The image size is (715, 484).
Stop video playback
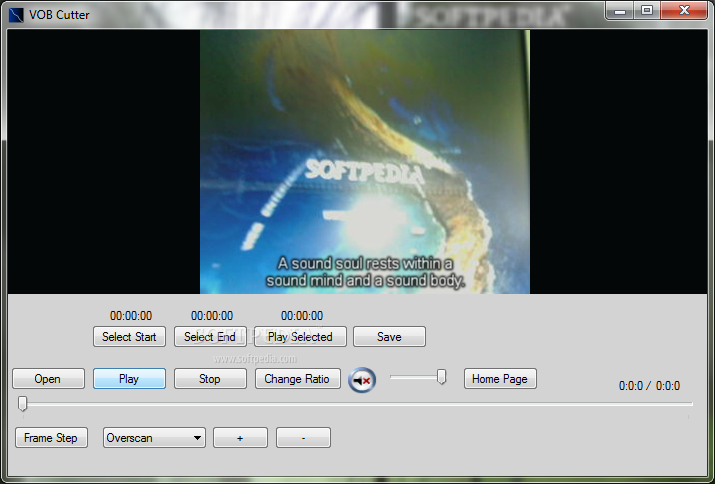pos(210,379)
